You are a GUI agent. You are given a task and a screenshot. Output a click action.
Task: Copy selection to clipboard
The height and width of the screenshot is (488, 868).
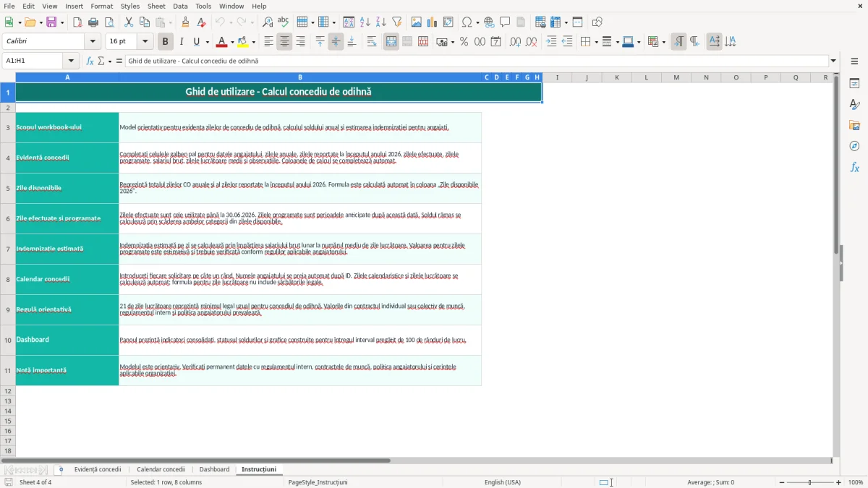145,22
